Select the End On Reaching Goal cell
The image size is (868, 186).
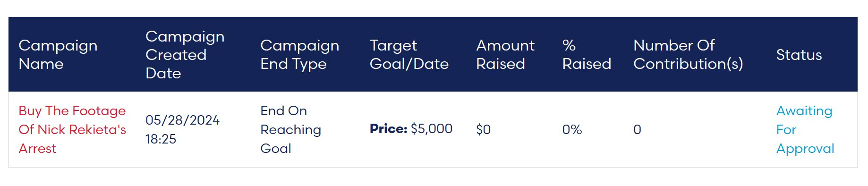coord(290,129)
